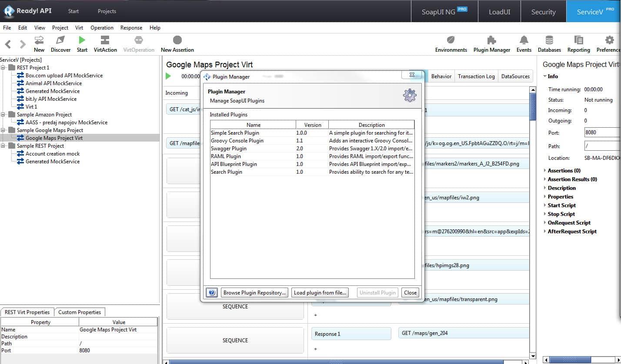This screenshot has width=621, height=364.
Task: Click the Port input field in Info
Action: tap(602, 133)
